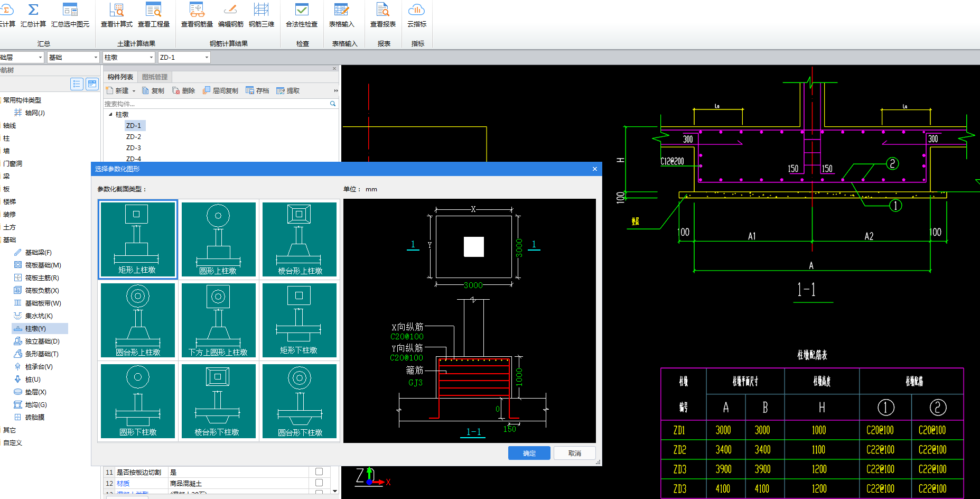Select 基础梁(F) in navigation tree
The image size is (980, 499).
coord(33,253)
